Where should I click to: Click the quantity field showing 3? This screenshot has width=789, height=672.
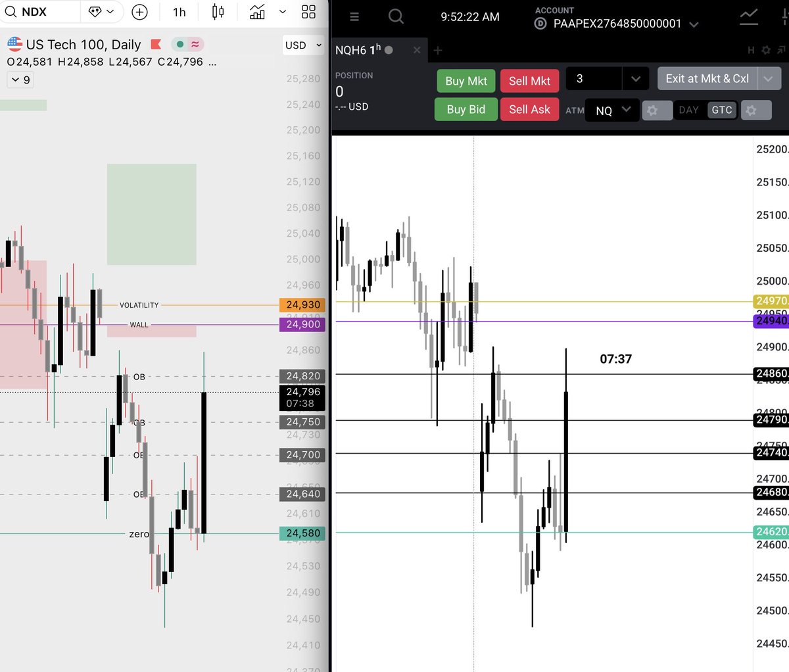point(593,78)
